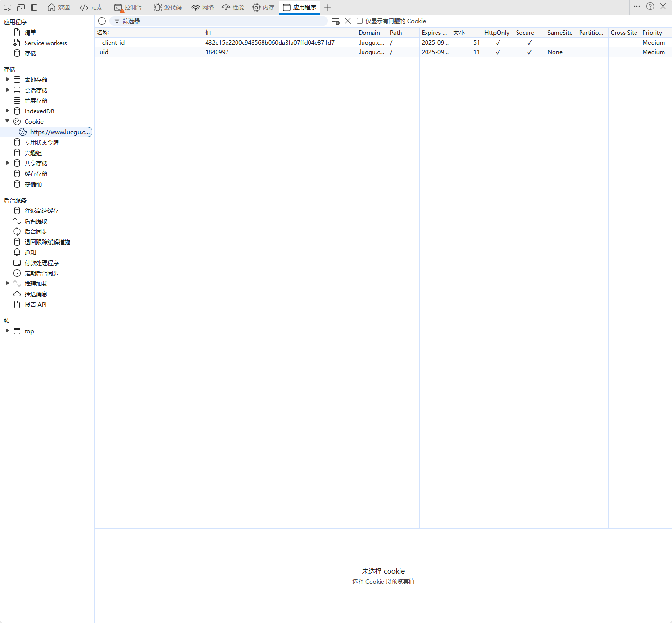Switch to the 控制台 tab

tap(128, 8)
